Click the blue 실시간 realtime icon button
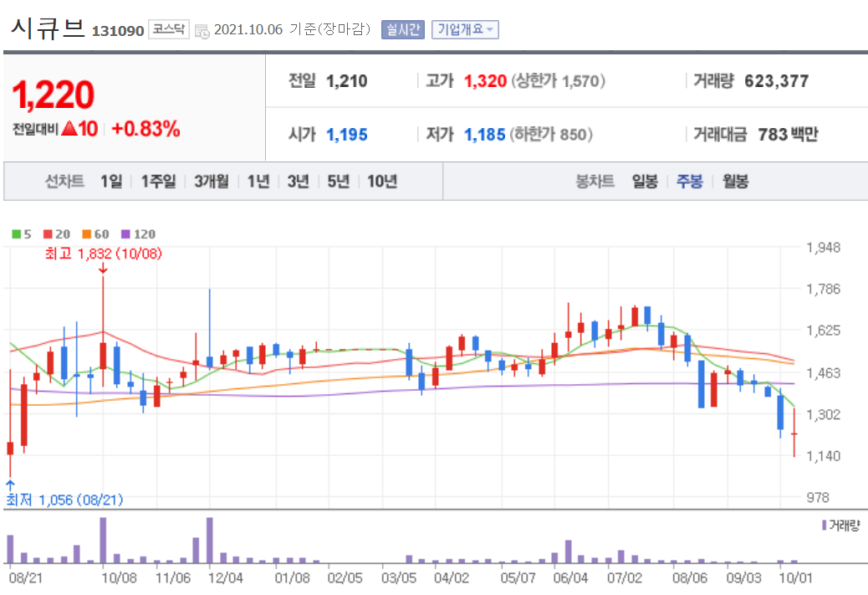Viewport: 868px width, 595px height. coord(402,29)
